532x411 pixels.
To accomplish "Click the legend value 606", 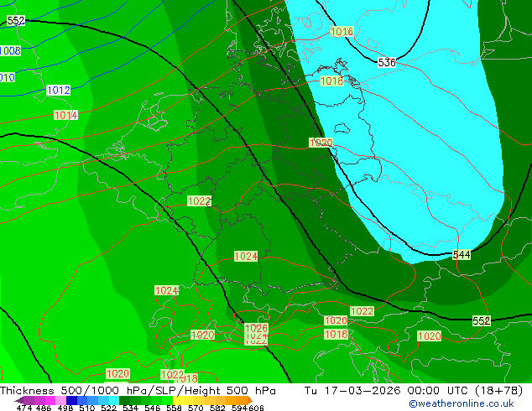I will [256, 408].
